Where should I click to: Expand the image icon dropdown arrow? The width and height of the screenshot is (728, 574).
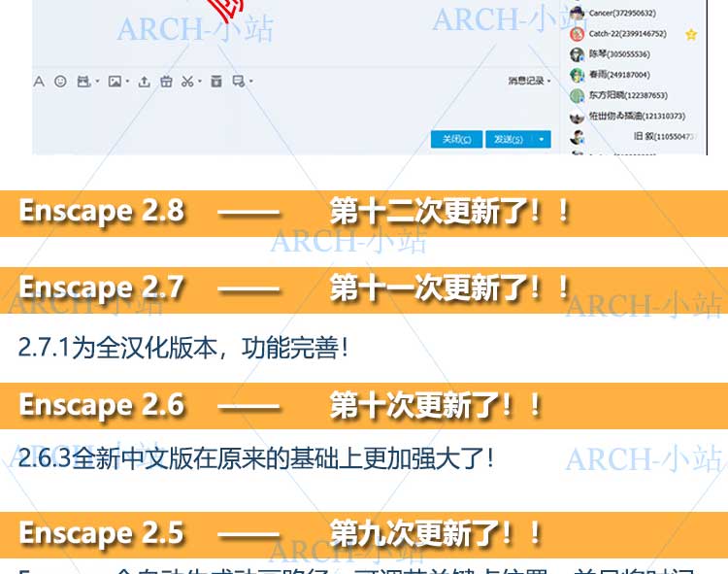(x=127, y=82)
